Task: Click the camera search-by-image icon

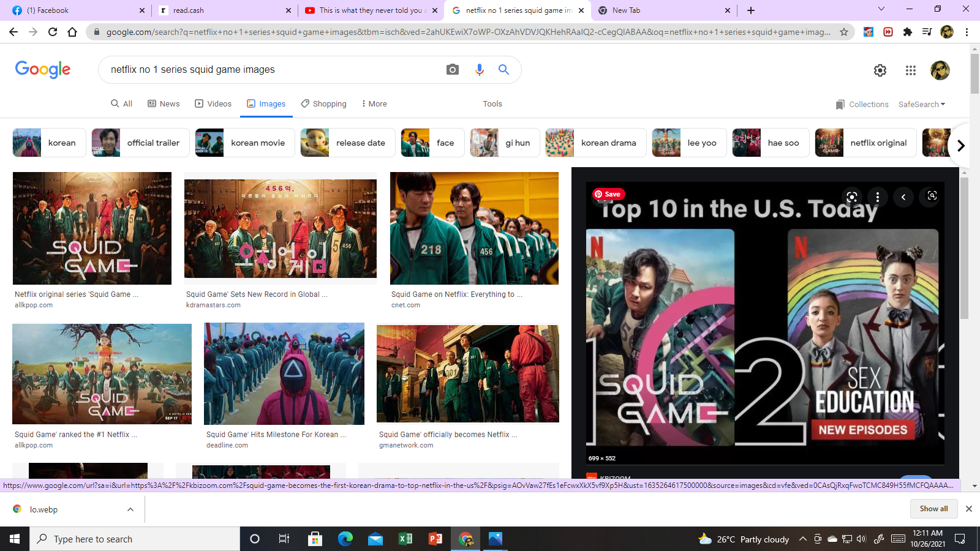Action: (x=453, y=70)
